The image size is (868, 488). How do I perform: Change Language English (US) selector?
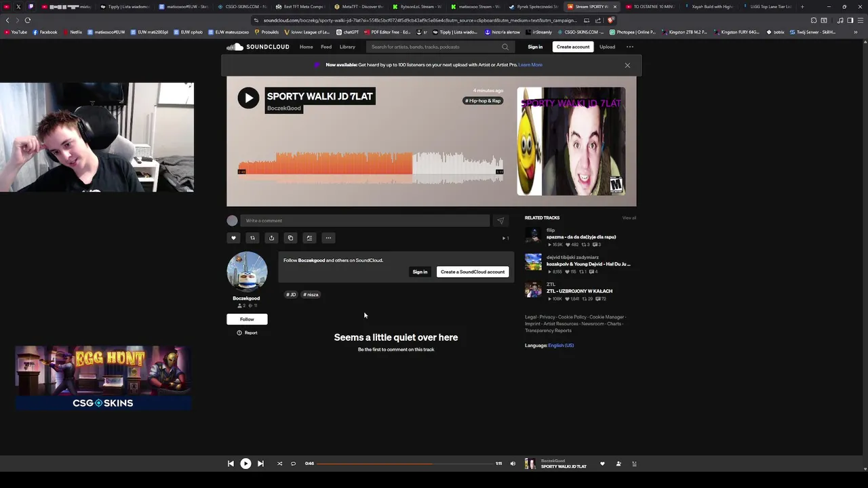[x=561, y=346]
